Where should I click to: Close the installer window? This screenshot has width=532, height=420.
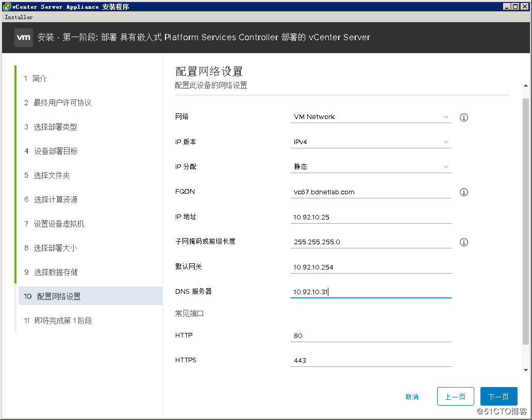coord(524,7)
